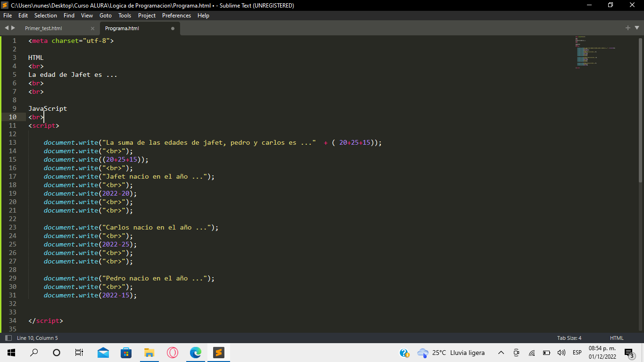Open the Selection menu
The image size is (644, 362).
point(46,16)
